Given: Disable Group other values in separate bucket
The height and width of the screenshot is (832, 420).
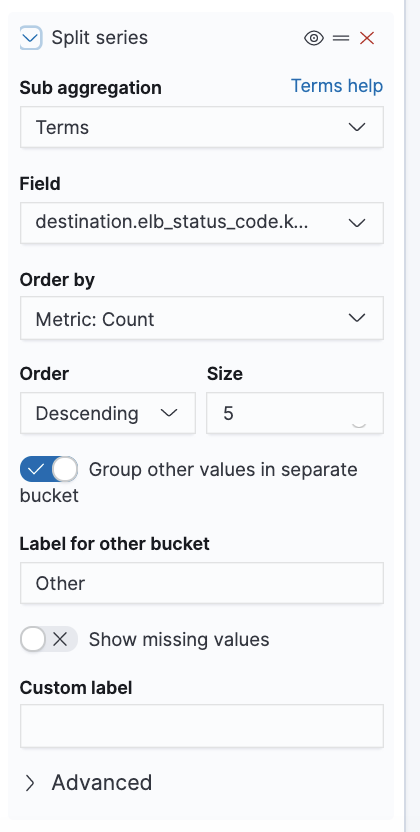Looking at the screenshot, I should 49,470.
